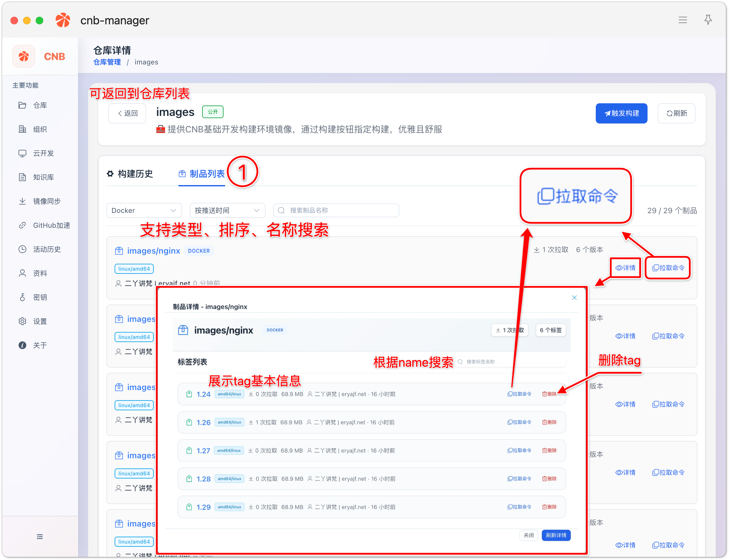Open the Docker type dropdown
This screenshot has width=729, height=560.
tap(144, 210)
